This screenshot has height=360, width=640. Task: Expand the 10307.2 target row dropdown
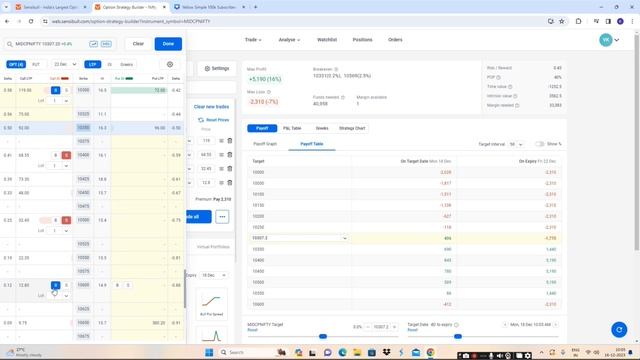click(x=344, y=238)
